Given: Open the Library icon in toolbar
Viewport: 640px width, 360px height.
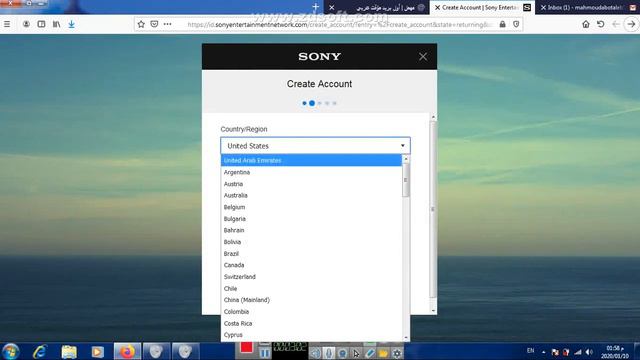Looking at the screenshot, I should pyautogui.click(x=56, y=24).
